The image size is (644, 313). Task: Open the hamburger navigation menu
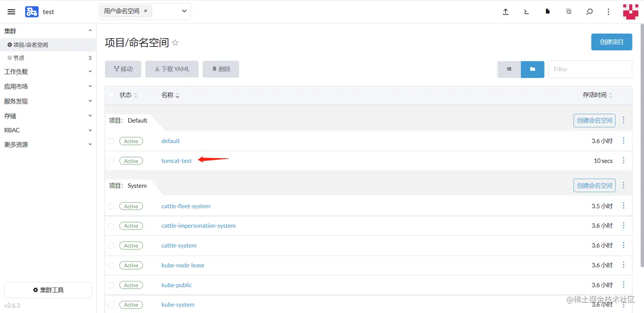pyautogui.click(x=11, y=12)
